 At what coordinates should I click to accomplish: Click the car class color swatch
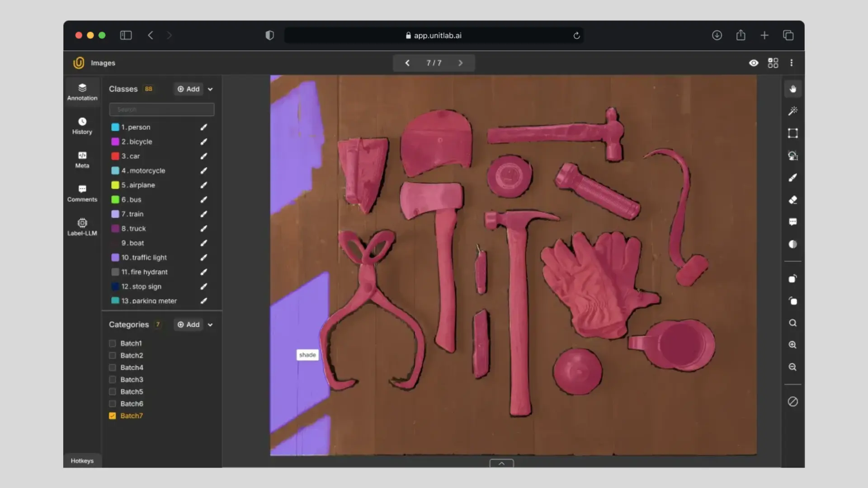click(115, 156)
